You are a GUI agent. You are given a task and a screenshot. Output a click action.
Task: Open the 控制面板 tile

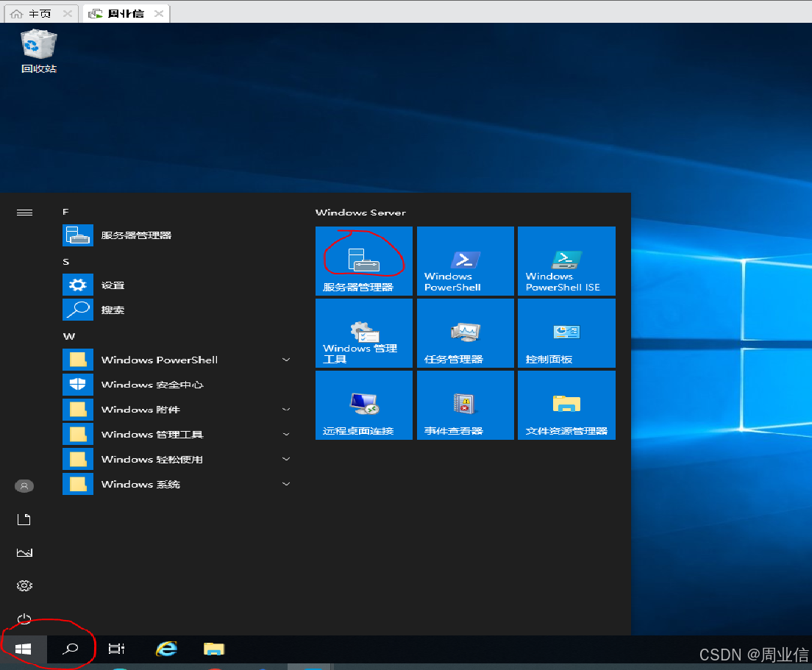pos(566,332)
